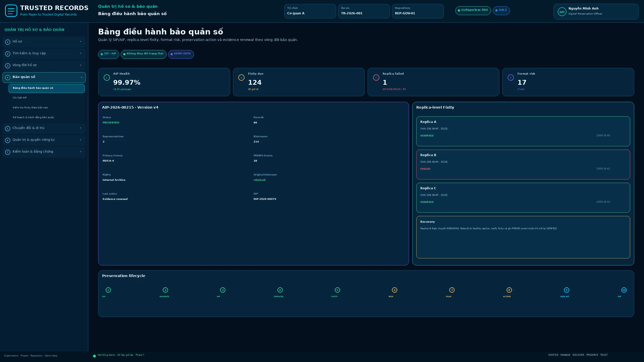Screen dimensions: 644x362
Task: Click the Fixity due yellow status icon
Action: pyautogui.click(x=241, y=78)
